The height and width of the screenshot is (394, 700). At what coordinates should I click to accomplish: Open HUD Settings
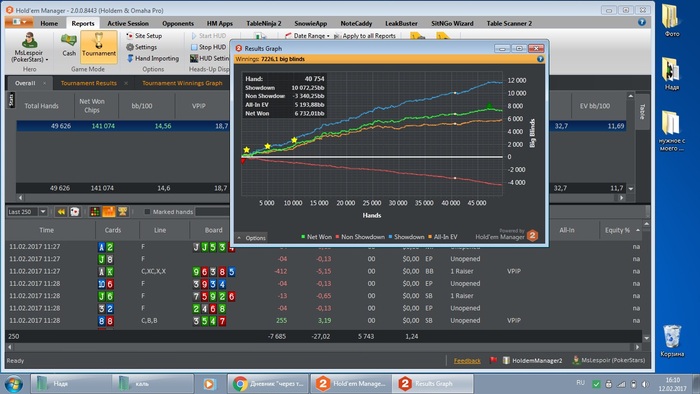209,58
